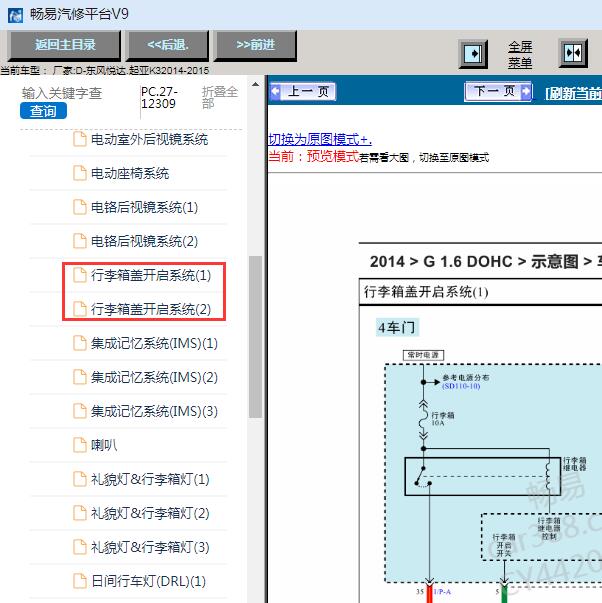Click the tree panel scrollbar thumb
Screen dimensions: 602x603
pyautogui.click(x=255, y=337)
